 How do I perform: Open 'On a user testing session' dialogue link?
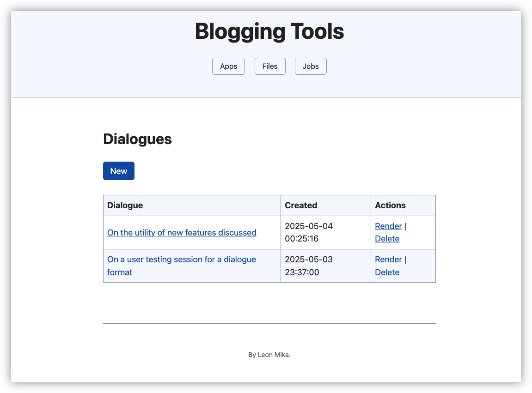[x=182, y=266]
